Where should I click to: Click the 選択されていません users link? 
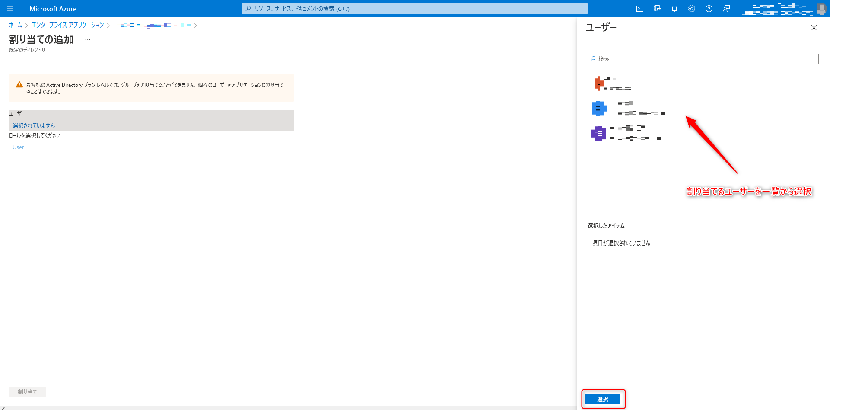tap(34, 125)
